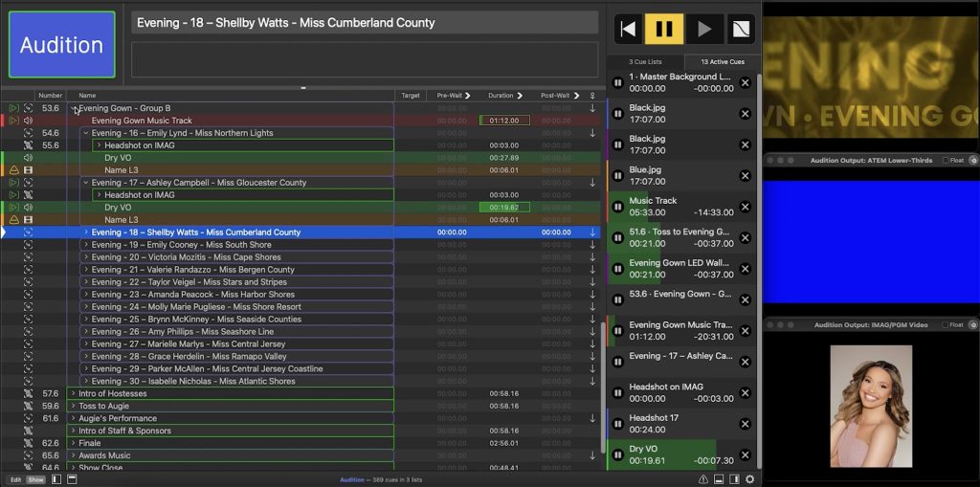Viewport: 980px width, 487px height.
Task: Stop the Master Background active cue with X
Action: [x=745, y=82]
